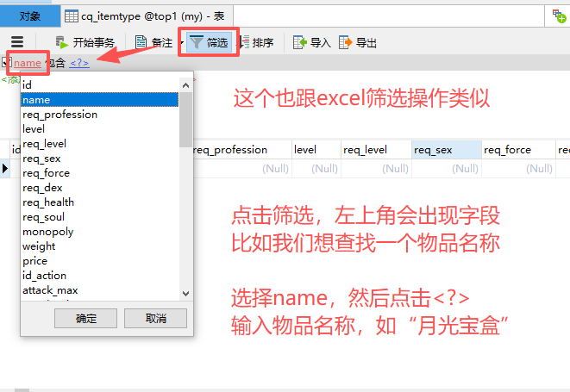Click the current row indicator arrow
Screen dimensions: 570x392
coord(4,169)
